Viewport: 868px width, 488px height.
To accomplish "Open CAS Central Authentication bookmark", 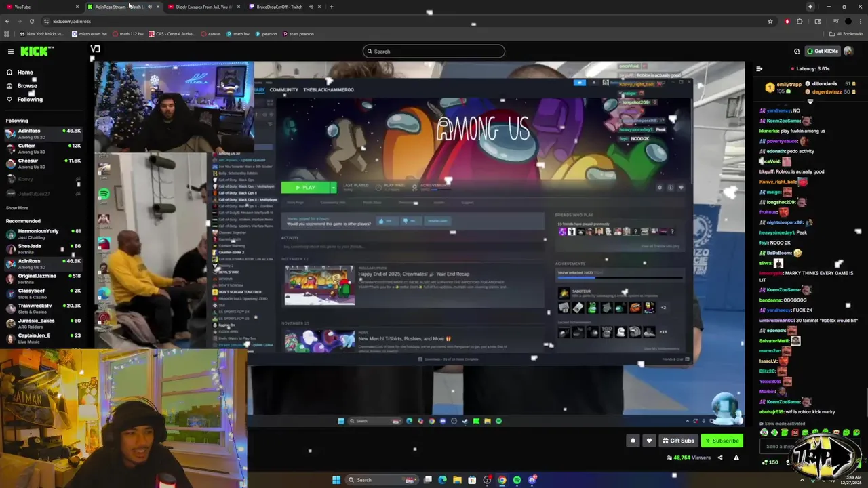I will [x=172, y=33].
